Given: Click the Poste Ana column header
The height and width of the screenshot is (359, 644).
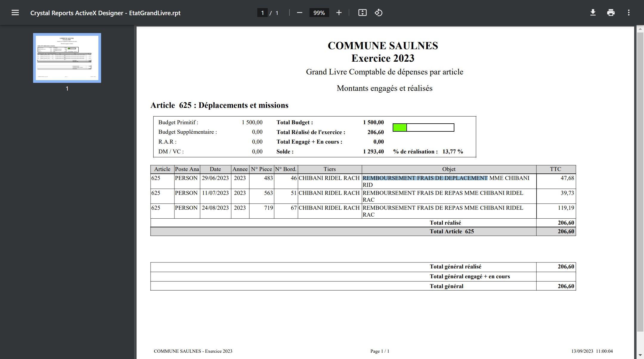Looking at the screenshot, I should click(x=187, y=169).
